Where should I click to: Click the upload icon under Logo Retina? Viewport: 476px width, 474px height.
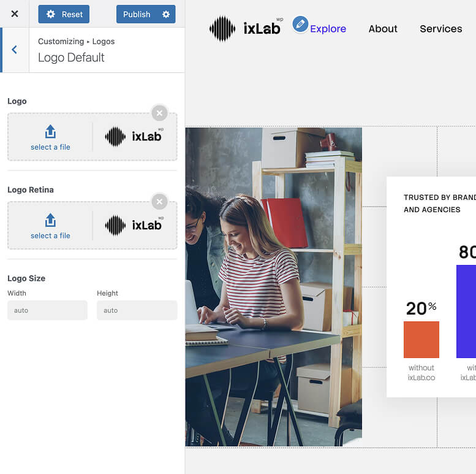(x=50, y=221)
